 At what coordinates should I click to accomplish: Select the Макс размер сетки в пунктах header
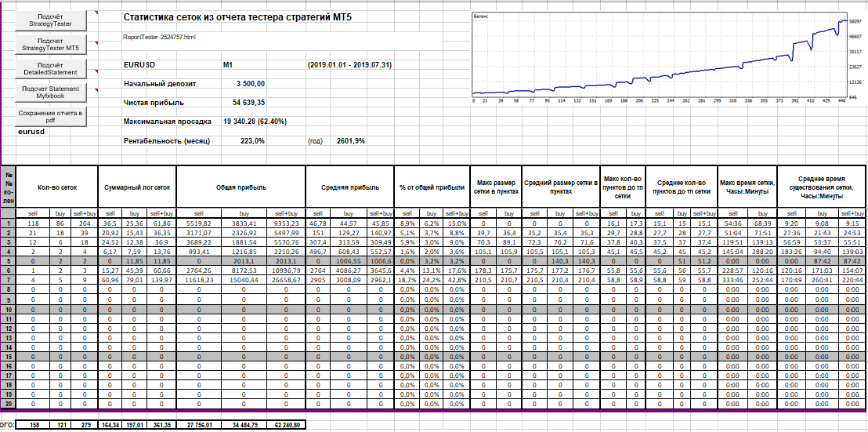point(496,187)
